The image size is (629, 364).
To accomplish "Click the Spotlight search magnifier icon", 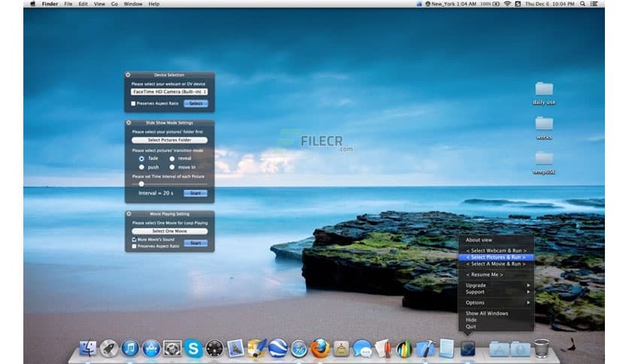I will [583, 4].
